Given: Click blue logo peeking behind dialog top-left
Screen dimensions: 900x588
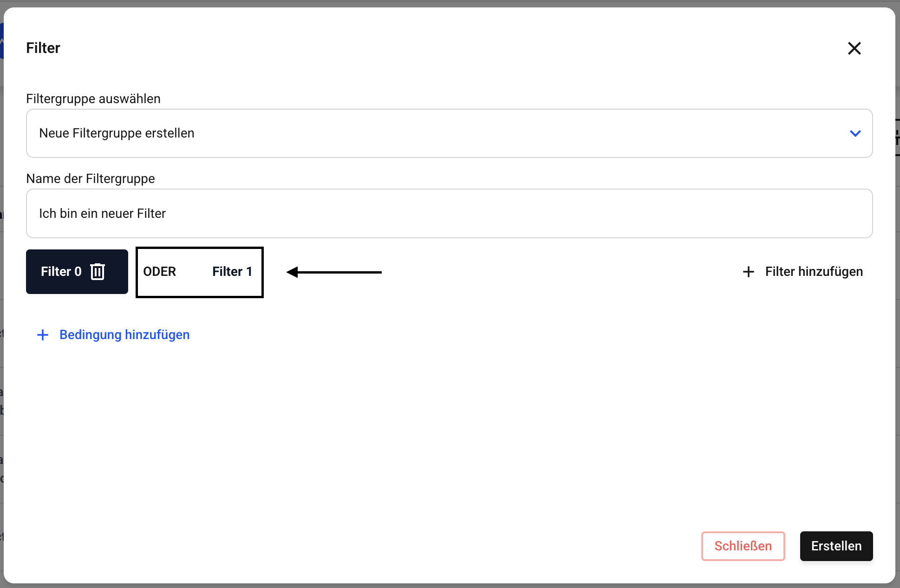Looking at the screenshot, I should 2,42.
